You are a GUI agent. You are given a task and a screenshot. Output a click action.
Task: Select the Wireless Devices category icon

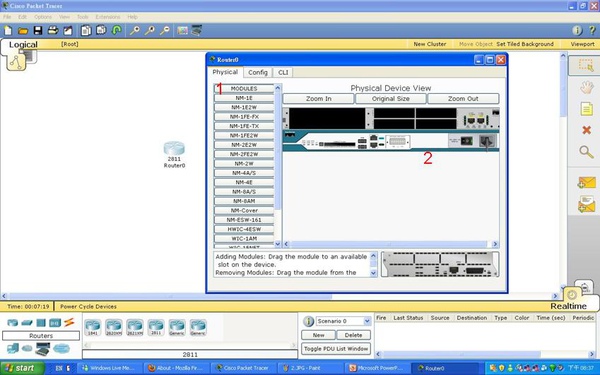(55, 323)
